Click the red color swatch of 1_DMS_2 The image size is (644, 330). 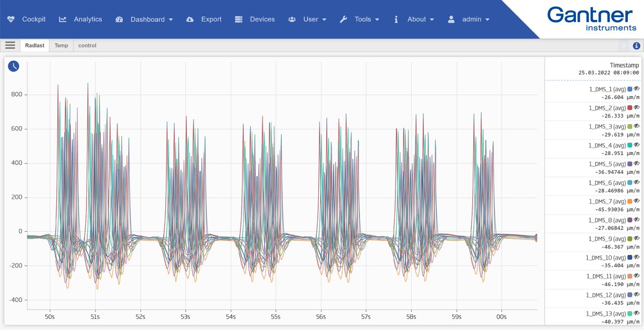(630, 108)
